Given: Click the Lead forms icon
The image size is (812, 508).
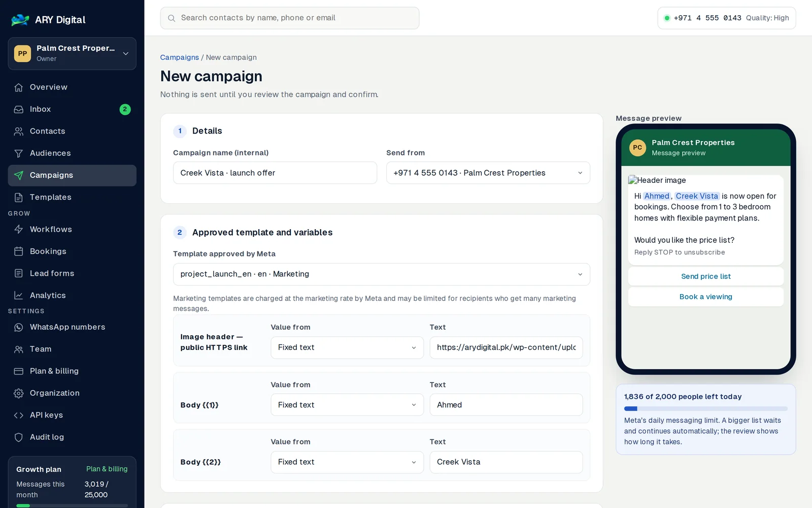Looking at the screenshot, I should [x=19, y=273].
